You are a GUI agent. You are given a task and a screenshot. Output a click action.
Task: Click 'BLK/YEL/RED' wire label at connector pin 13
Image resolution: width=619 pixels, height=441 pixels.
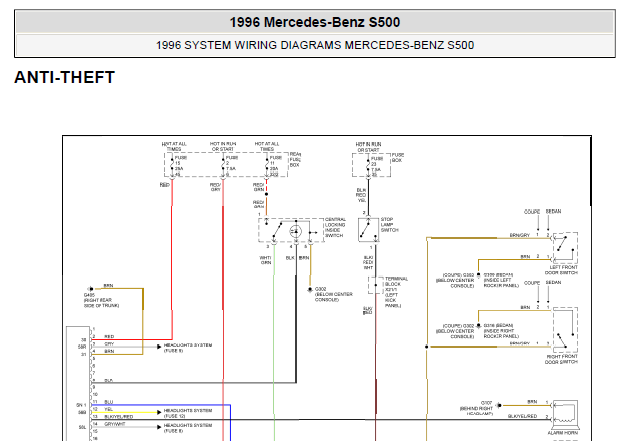click(x=118, y=417)
